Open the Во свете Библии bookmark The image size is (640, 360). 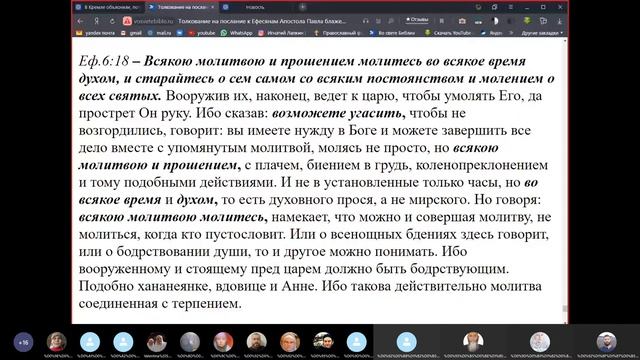(x=392, y=33)
